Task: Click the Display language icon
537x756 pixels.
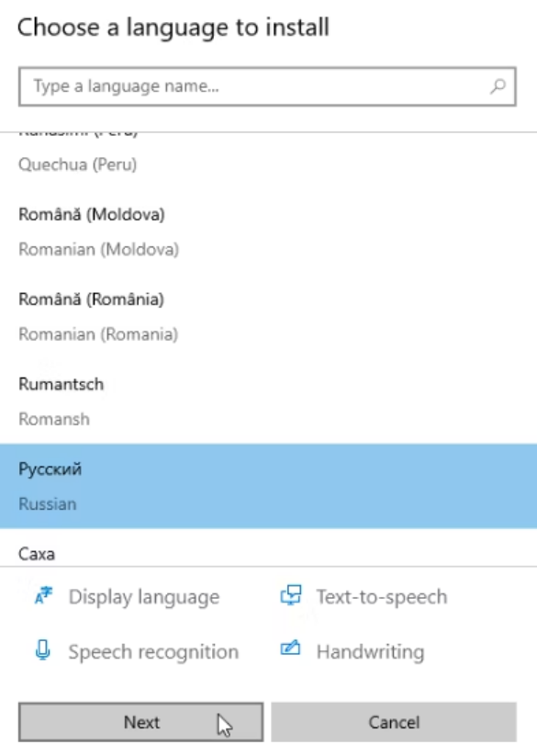Action: [x=43, y=596]
